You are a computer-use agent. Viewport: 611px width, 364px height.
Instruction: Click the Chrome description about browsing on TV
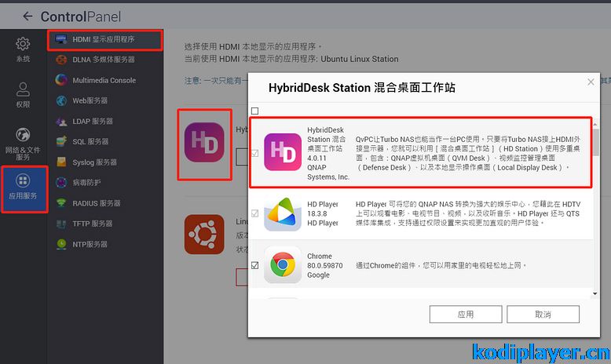tap(441, 265)
